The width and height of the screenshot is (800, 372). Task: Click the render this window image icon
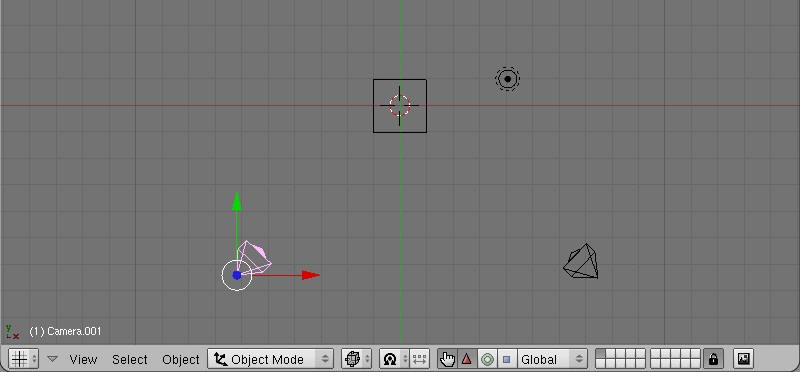tap(744, 359)
